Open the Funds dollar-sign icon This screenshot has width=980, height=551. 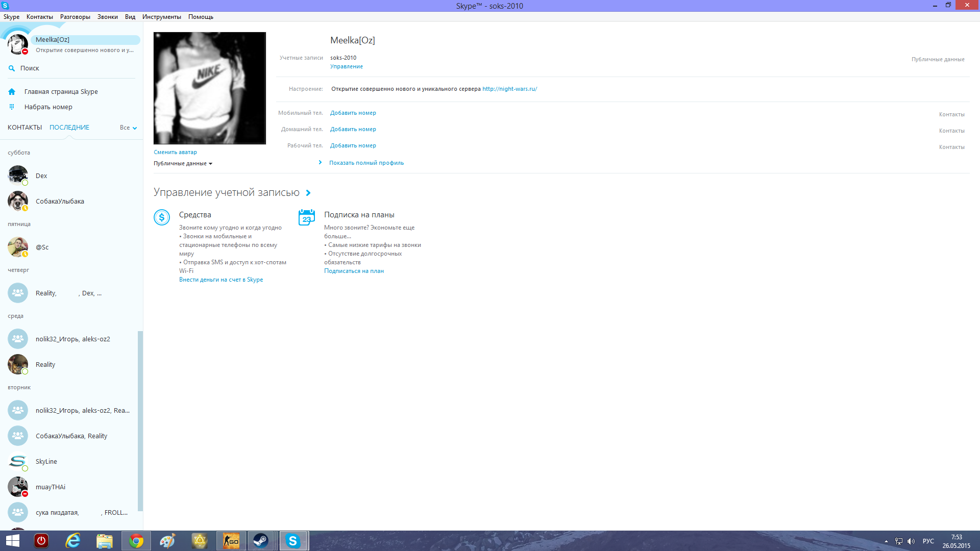pyautogui.click(x=162, y=217)
